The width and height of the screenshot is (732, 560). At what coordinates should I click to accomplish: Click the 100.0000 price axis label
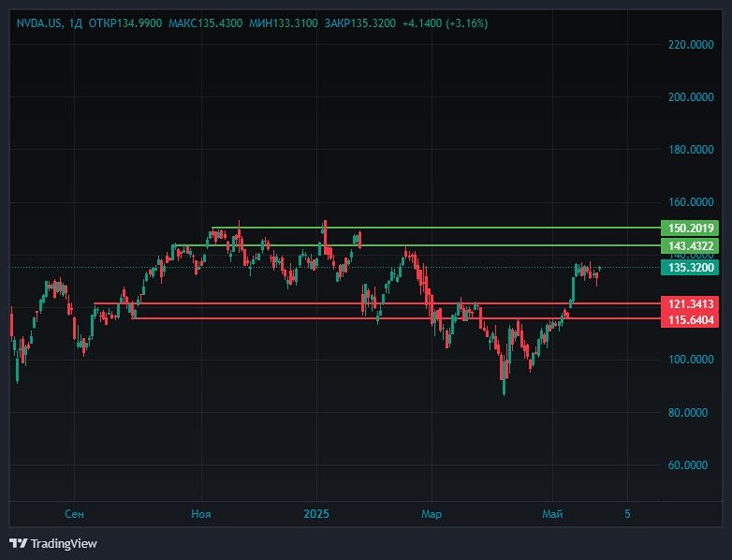691,360
